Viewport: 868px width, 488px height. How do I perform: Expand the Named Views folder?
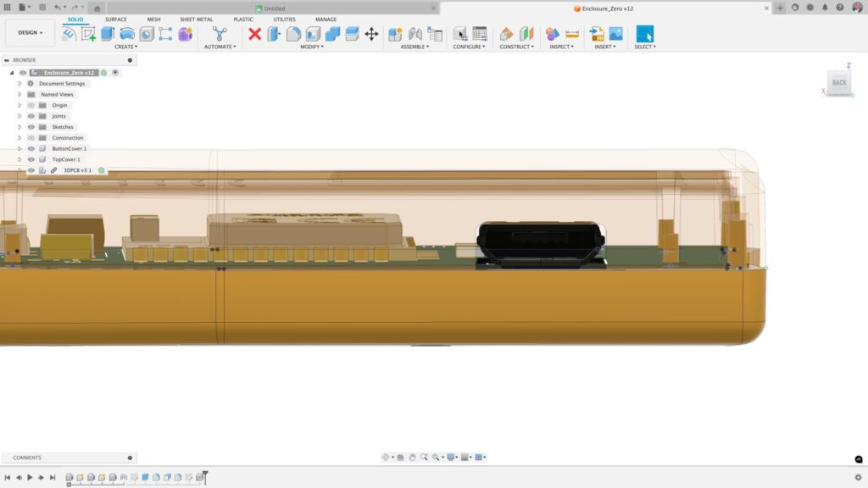point(19,95)
